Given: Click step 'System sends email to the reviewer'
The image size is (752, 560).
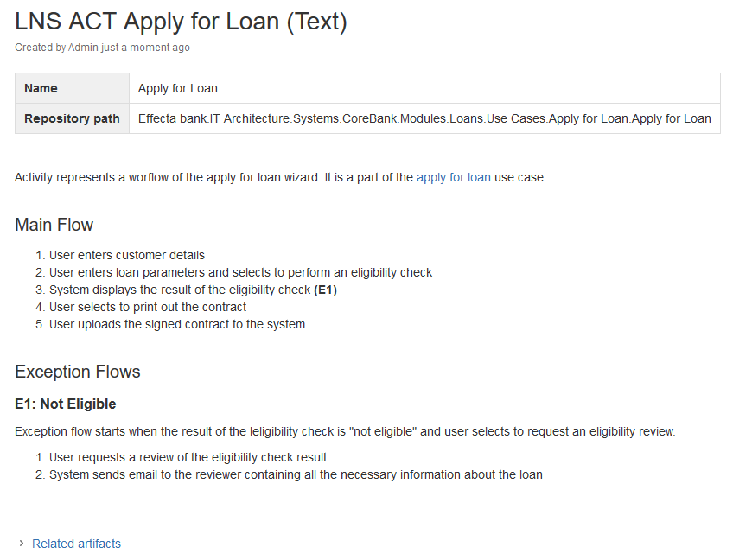Looking at the screenshot, I should click(x=296, y=474).
